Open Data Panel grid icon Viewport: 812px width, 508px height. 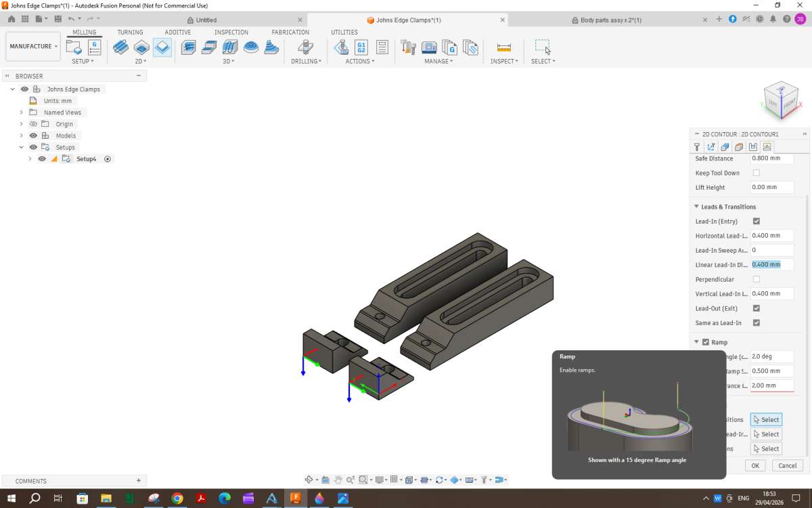25,19
